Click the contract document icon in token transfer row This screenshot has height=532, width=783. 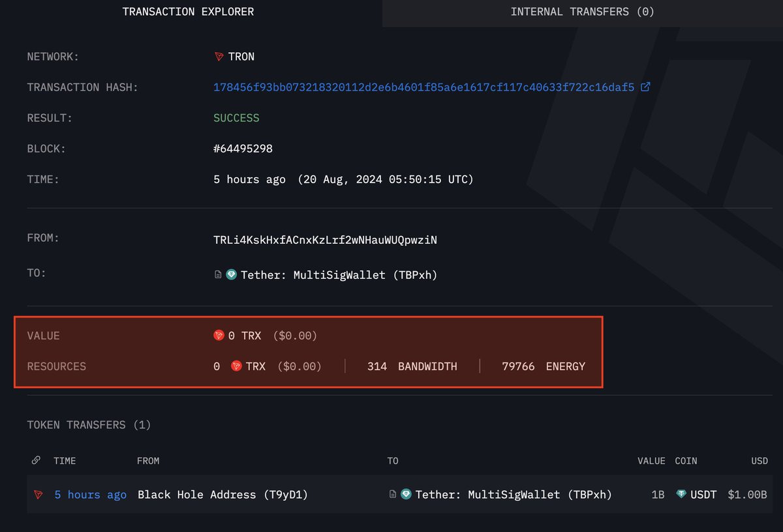pyautogui.click(x=392, y=495)
